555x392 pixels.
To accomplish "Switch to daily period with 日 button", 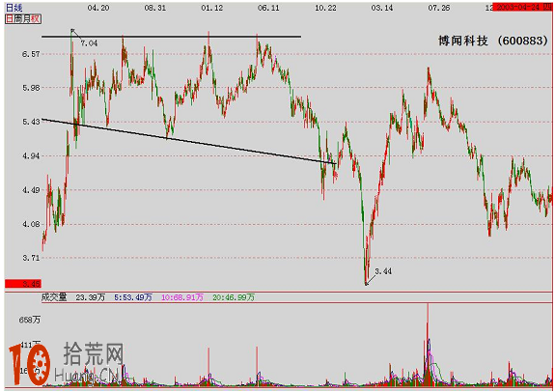I will pyautogui.click(x=10, y=18).
